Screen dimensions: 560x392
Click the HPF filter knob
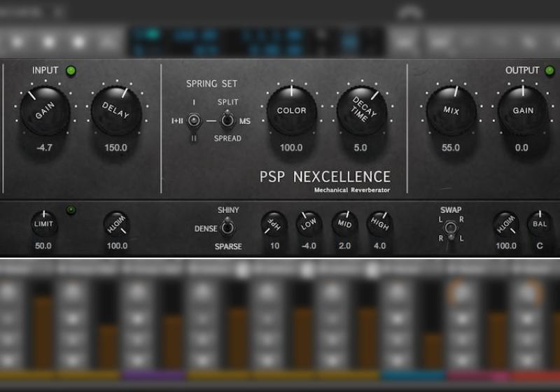tap(274, 225)
